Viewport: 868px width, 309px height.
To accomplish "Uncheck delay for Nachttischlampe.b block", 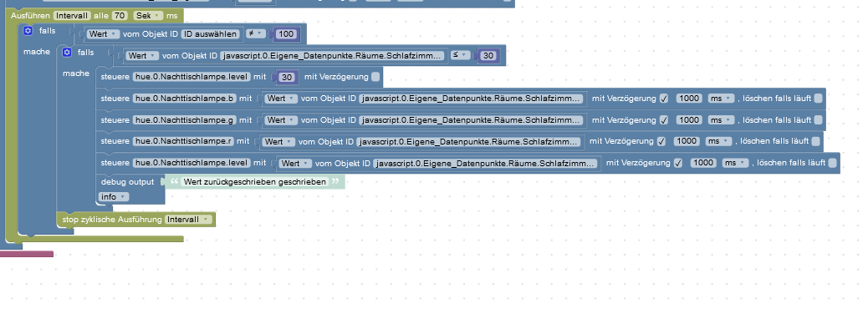I will [x=664, y=99].
